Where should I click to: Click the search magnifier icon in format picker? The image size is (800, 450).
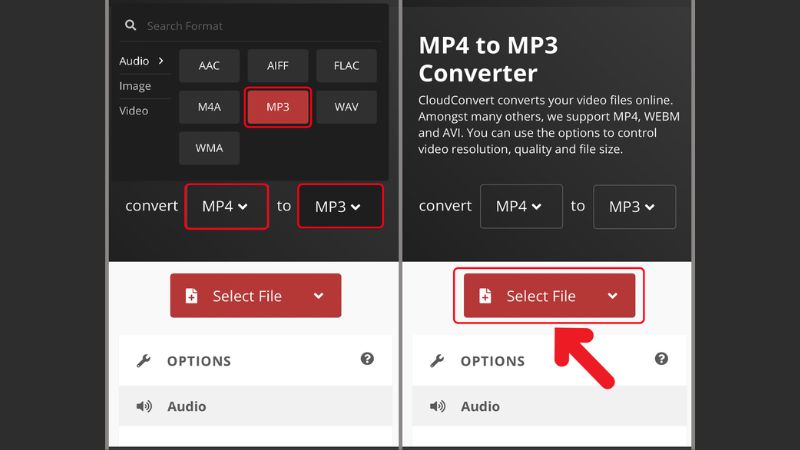point(130,25)
